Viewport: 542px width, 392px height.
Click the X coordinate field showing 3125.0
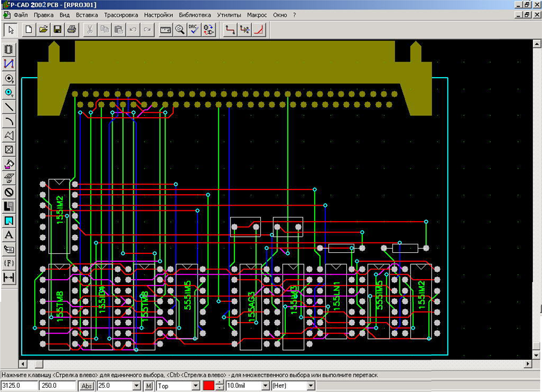pyautogui.click(x=19, y=386)
